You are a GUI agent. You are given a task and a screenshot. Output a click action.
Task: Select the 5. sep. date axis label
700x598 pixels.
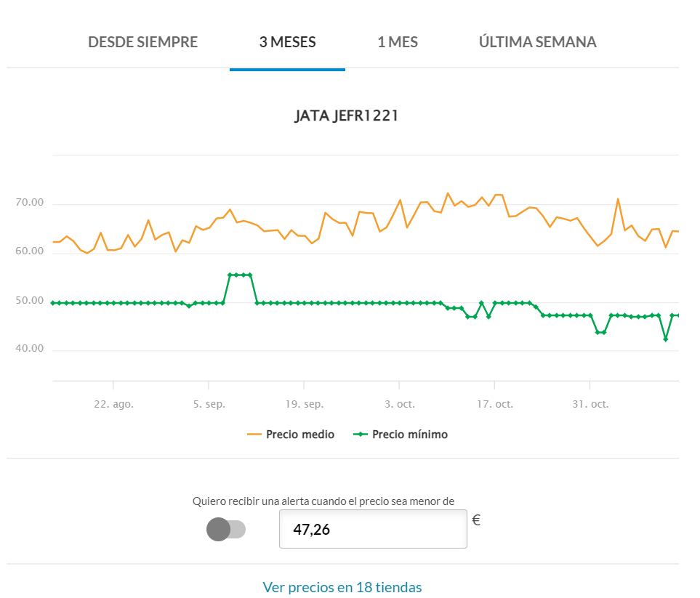pos(209,404)
